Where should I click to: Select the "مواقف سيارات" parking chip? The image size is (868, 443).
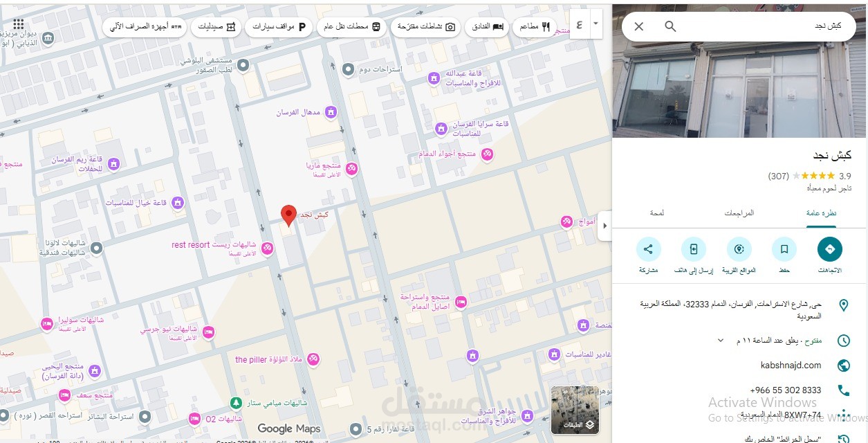(278, 26)
